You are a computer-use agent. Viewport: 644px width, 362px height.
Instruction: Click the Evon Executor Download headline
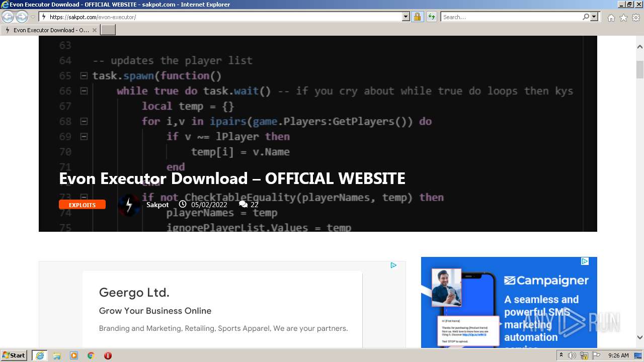(x=232, y=178)
